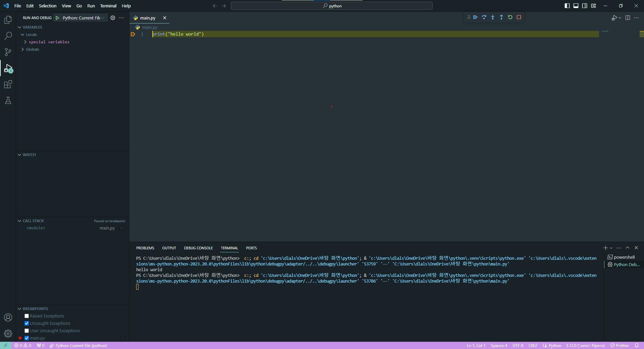
Task: Open notifications bell in status bar
Action: pos(637,345)
